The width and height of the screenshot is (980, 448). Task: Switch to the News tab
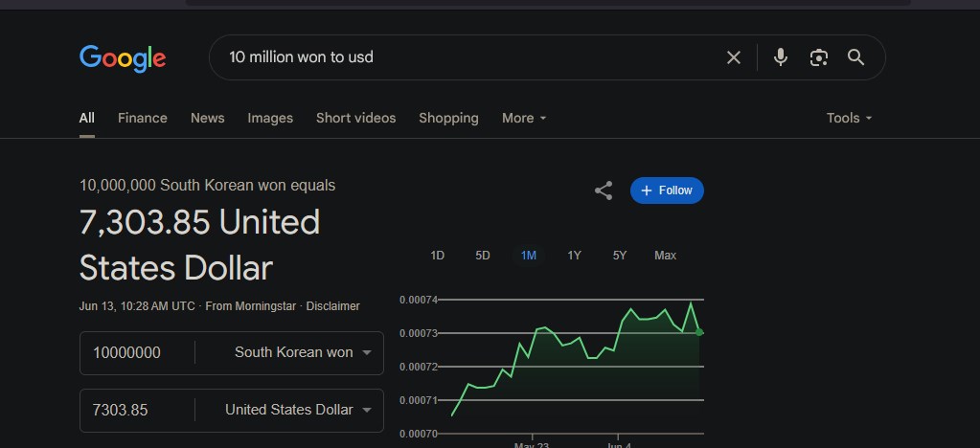point(208,118)
